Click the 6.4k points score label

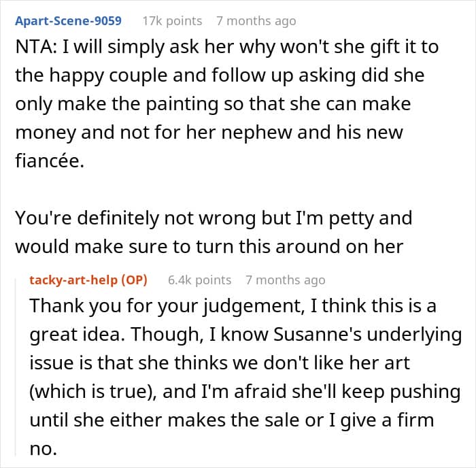(x=199, y=280)
